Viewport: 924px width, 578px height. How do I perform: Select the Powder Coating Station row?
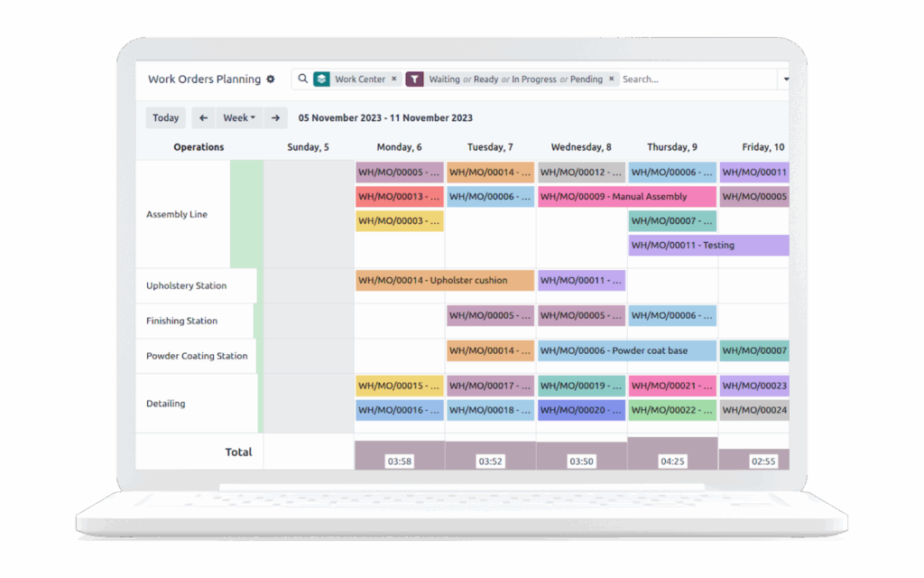[197, 356]
